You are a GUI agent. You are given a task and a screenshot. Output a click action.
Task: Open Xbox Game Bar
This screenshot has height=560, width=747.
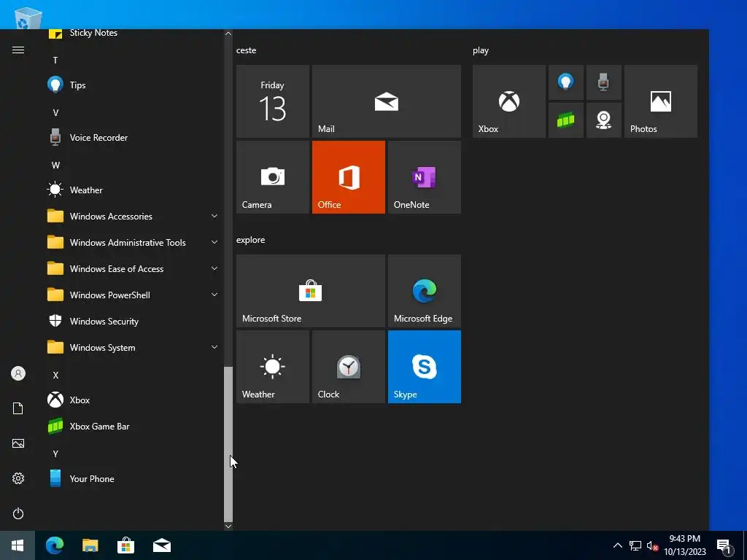tap(133, 426)
